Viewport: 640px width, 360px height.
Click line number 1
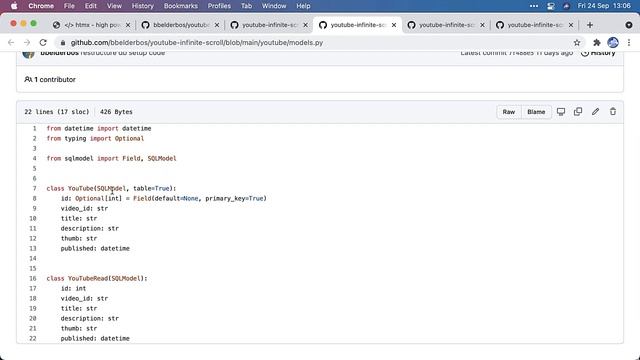[34, 128]
